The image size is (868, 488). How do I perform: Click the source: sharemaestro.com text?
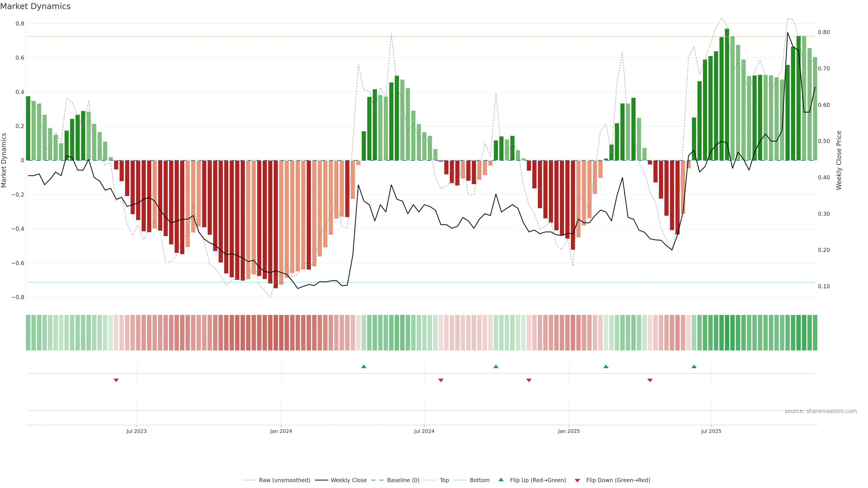(821, 411)
